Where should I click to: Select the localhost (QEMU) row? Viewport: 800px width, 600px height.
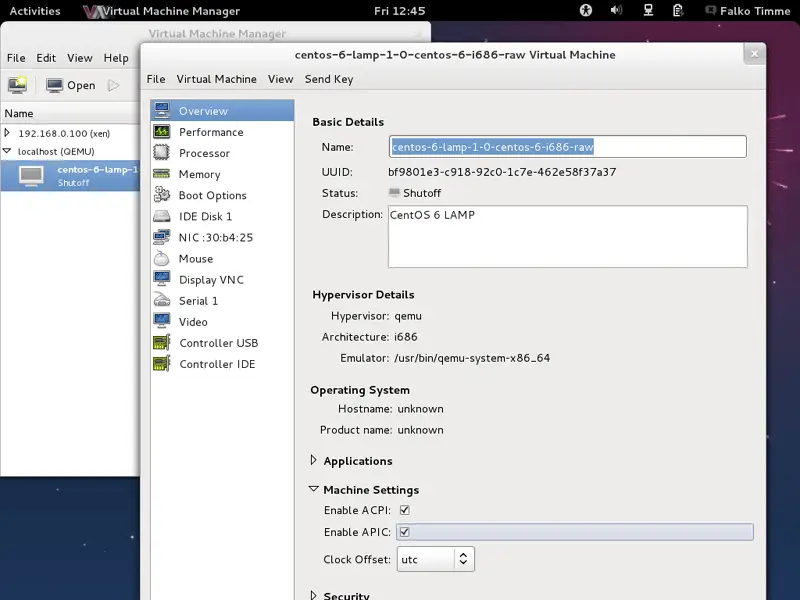point(70,152)
